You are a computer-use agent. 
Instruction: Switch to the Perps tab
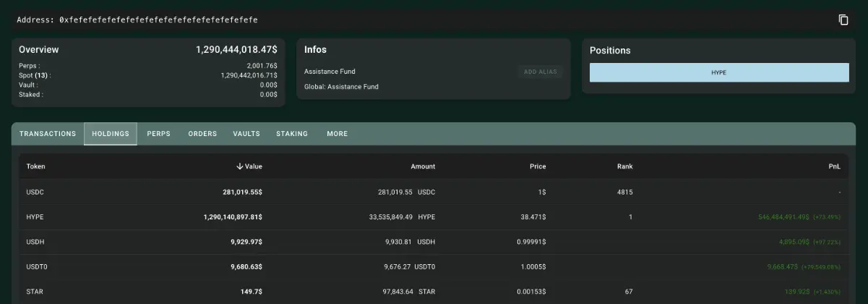tap(159, 134)
